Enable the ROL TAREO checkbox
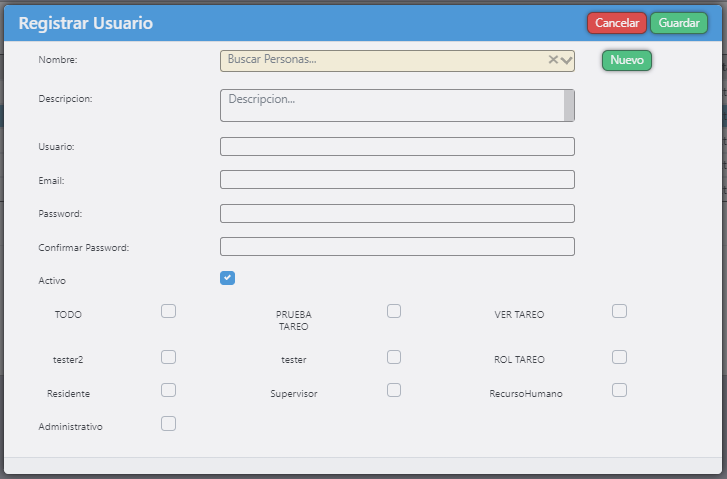 (619, 357)
